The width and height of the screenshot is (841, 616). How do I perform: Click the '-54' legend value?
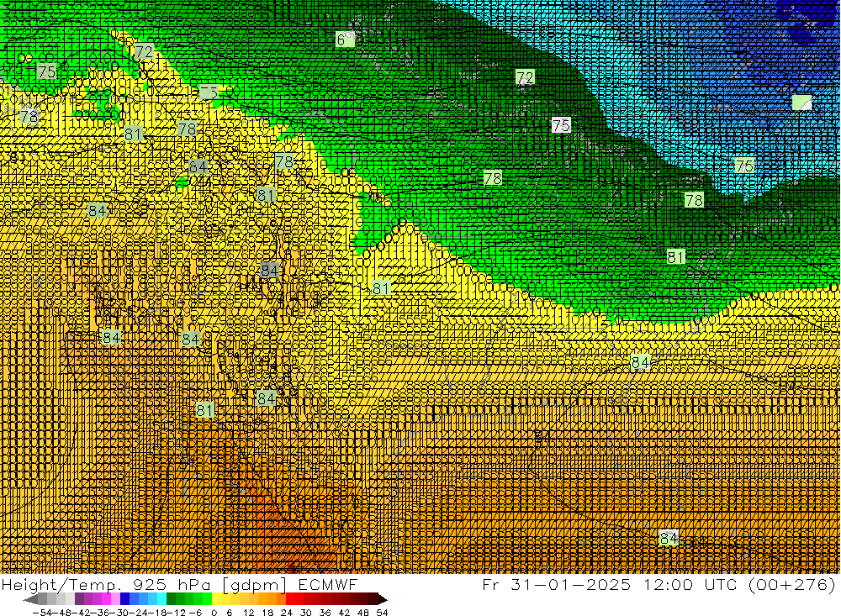(42, 613)
